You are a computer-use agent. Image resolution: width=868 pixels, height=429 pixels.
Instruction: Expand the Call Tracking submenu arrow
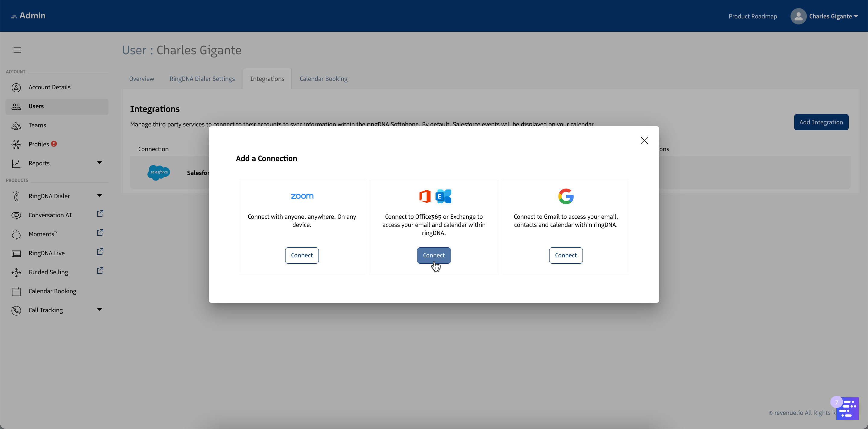point(99,310)
